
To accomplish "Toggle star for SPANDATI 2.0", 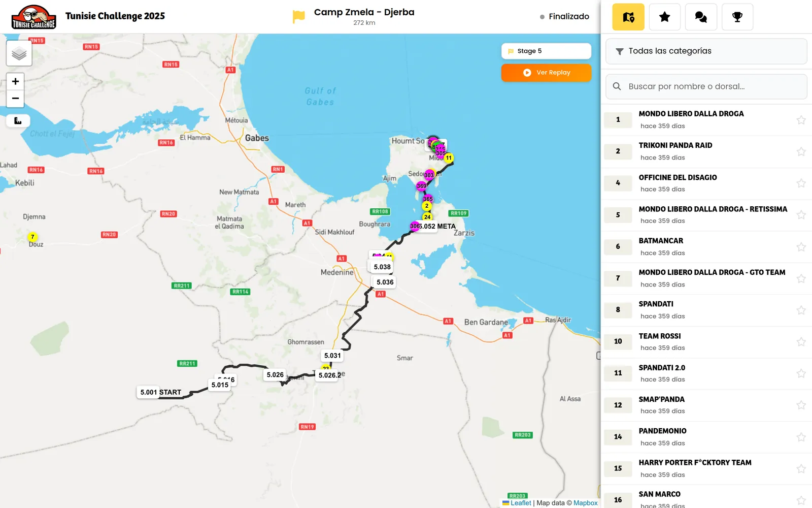I will click(801, 373).
